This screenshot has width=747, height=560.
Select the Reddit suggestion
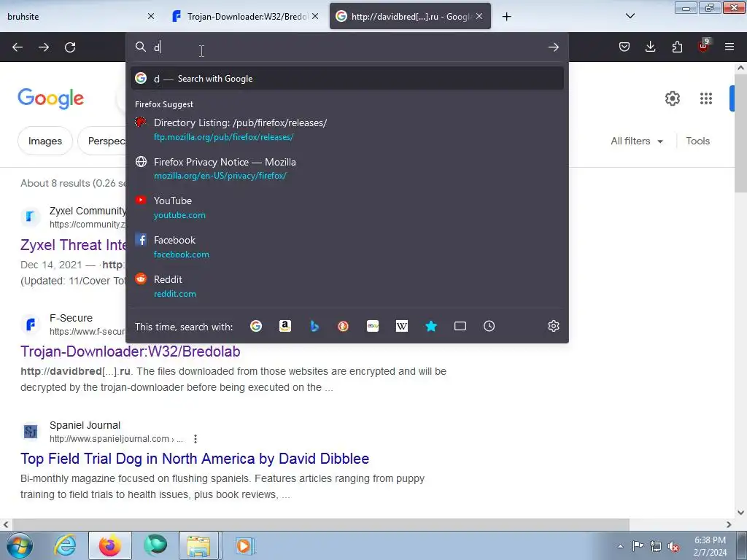point(347,286)
